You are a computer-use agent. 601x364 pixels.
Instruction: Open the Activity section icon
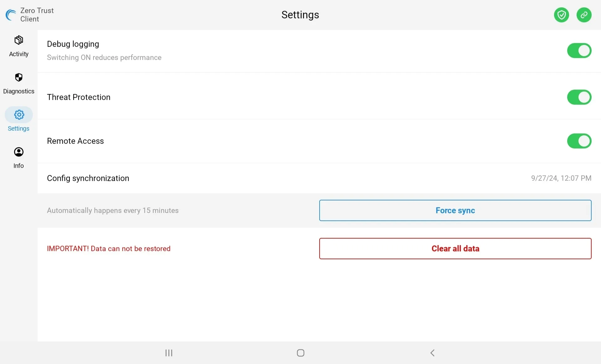coord(19,40)
